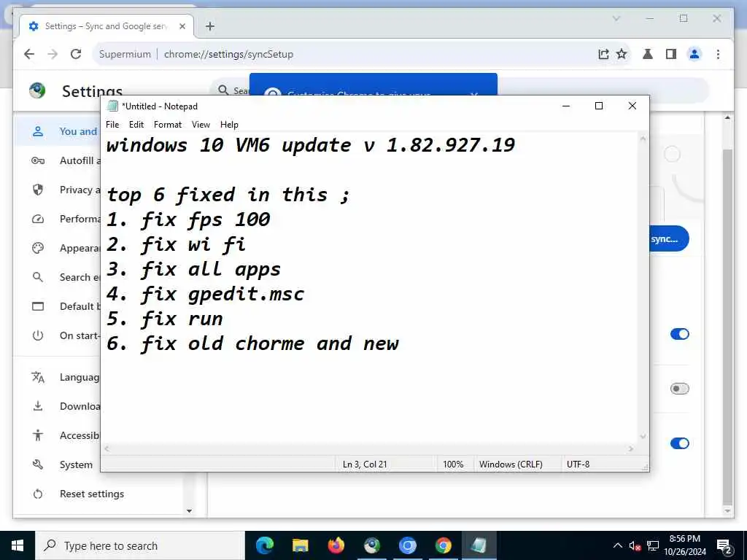Screen dimensions: 747x560
Task: Open the notification center icon
Action: point(724,547)
